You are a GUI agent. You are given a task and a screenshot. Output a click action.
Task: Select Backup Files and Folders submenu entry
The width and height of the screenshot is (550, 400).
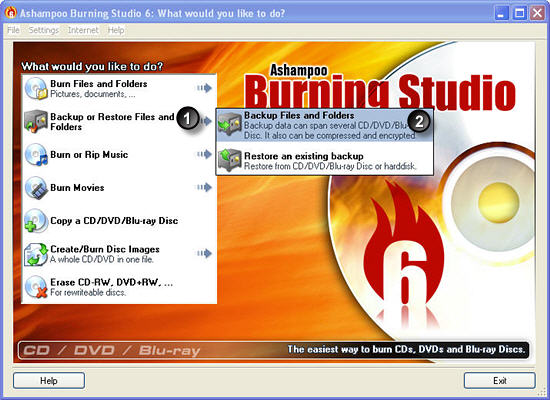pyautogui.click(x=324, y=125)
